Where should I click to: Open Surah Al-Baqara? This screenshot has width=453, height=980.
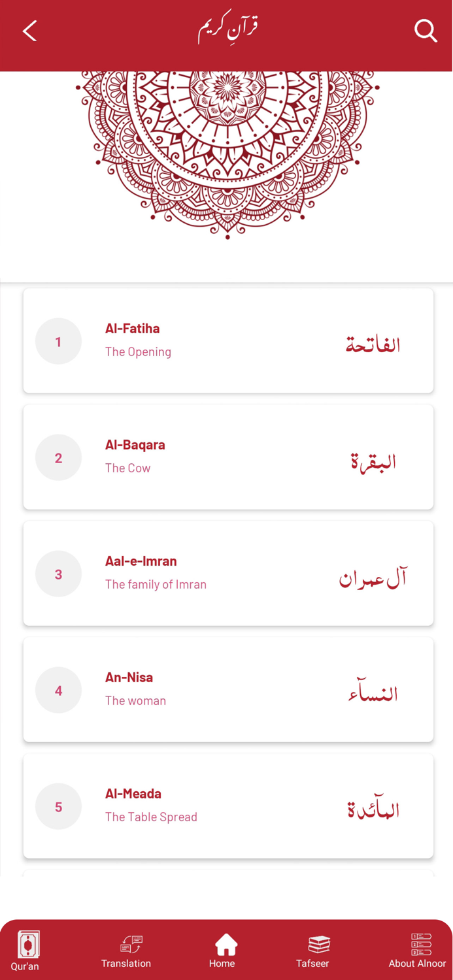pyautogui.click(x=227, y=457)
